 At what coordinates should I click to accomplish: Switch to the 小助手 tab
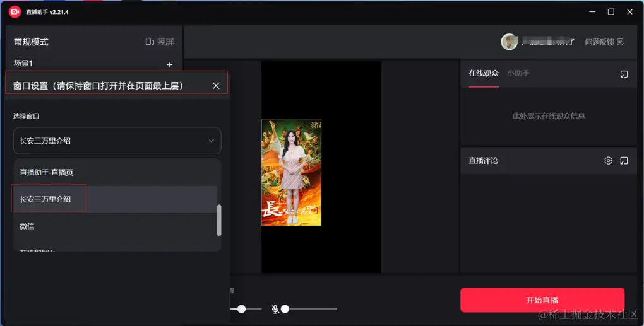coord(518,73)
